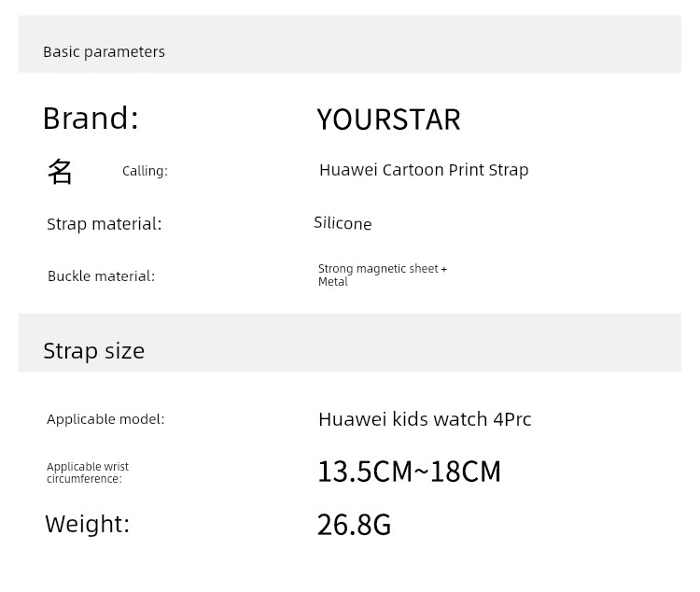The image size is (700, 592).
Task: Select the YOURSTAR brand name
Action: tap(388, 120)
